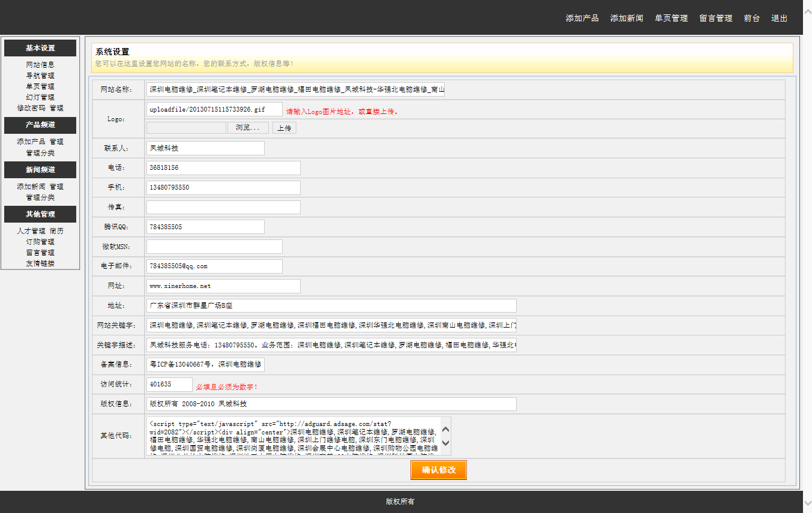Image resolution: width=812 pixels, height=513 pixels.
Task: Focus the 网站名称 input field
Action: coord(295,90)
